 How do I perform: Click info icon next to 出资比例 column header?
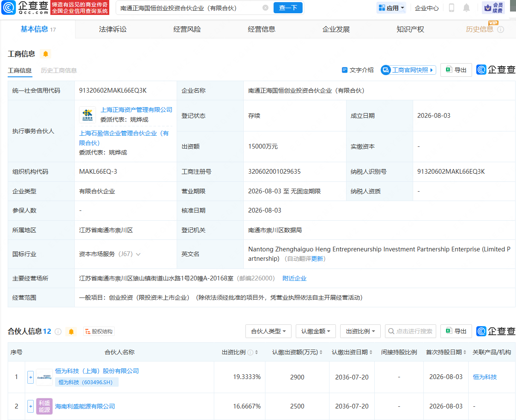(x=251, y=353)
